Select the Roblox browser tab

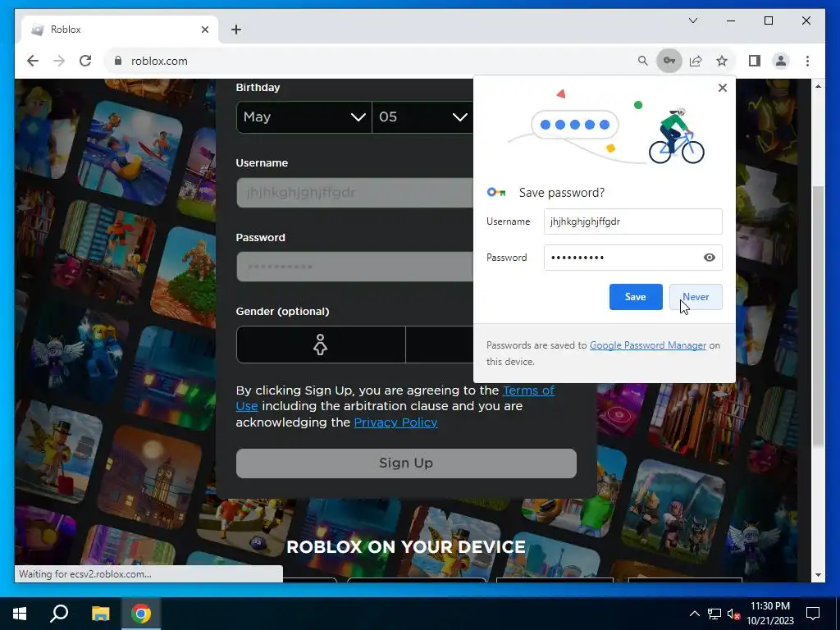(120, 30)
